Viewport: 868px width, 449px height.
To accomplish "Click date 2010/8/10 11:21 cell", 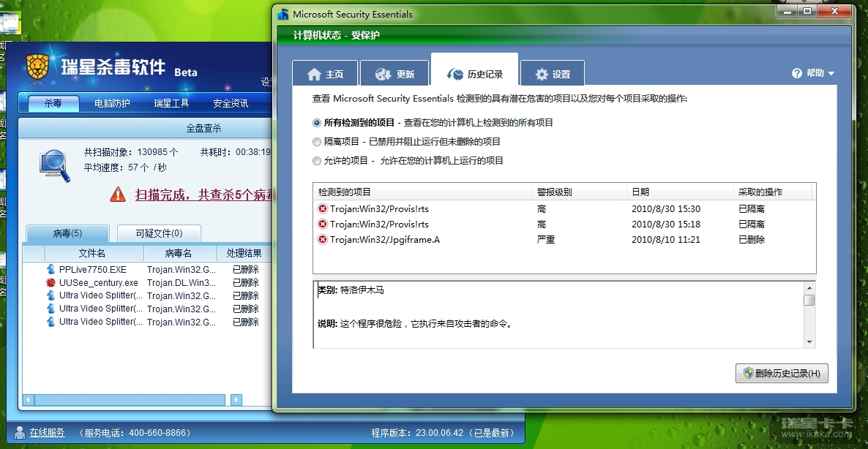I will click(666, 239).
